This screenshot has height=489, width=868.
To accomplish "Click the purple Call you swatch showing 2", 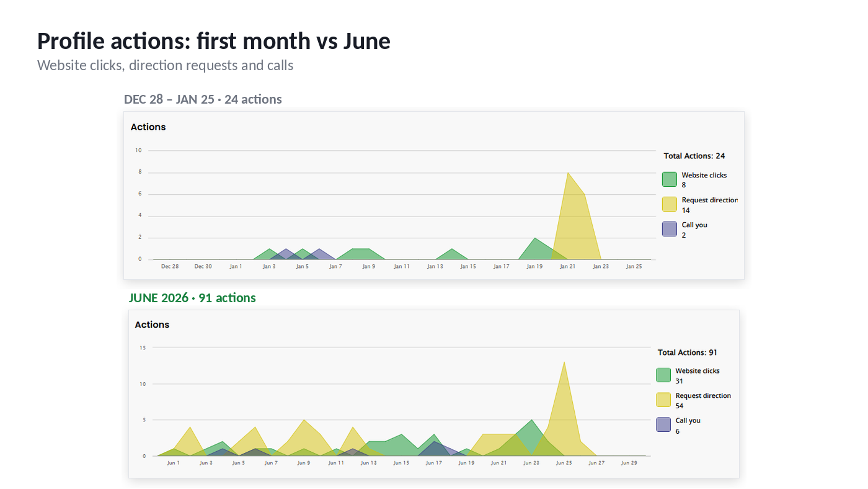I will click(669, 229).
